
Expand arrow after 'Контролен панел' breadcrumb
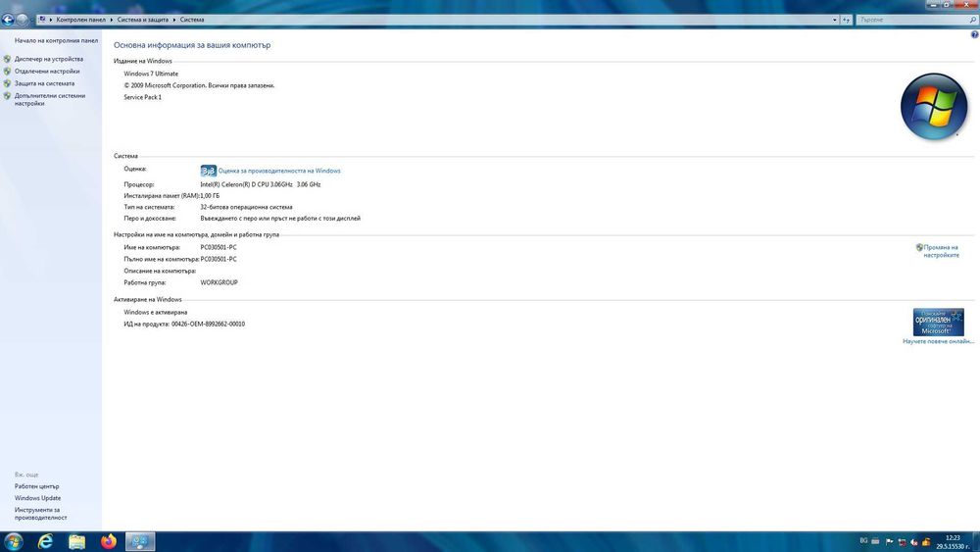[x=112, y=20]
